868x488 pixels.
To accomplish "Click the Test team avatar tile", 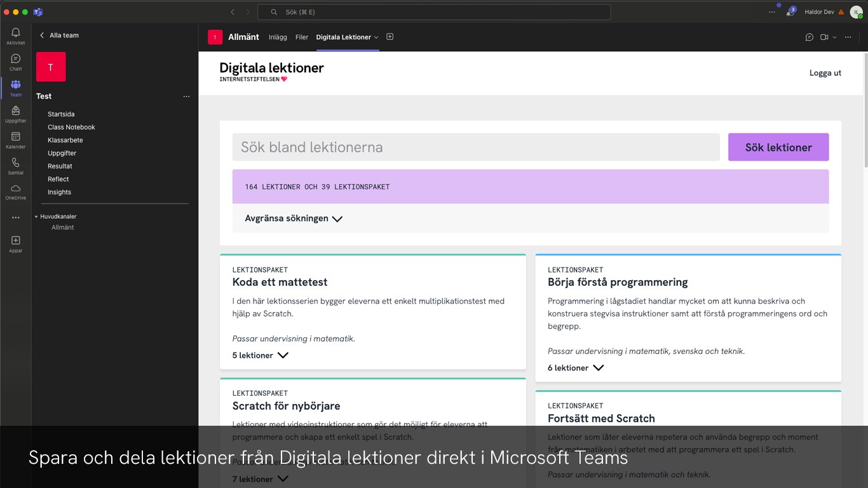I will coord(51,67).
